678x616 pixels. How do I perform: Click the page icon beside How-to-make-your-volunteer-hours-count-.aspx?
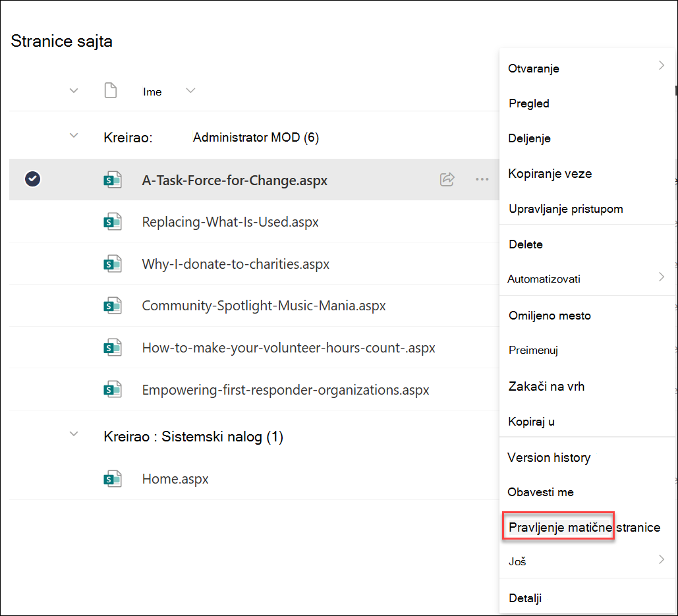point(113,348)
